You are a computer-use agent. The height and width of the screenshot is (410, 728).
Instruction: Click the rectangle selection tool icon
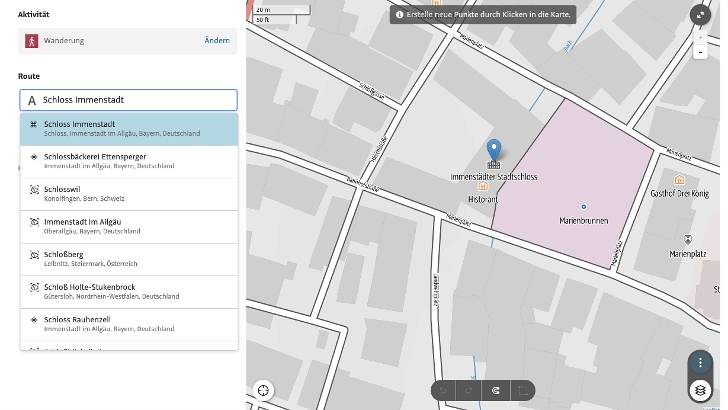pos(521,390)
